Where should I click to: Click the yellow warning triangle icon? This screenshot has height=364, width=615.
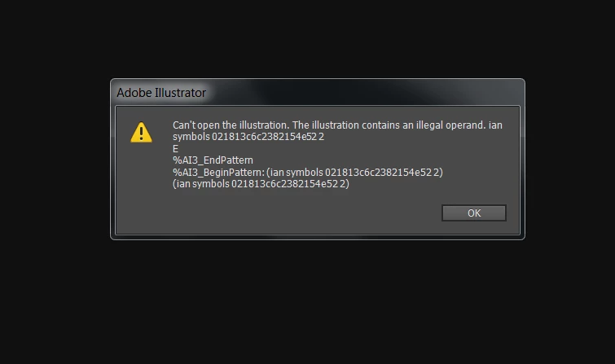(141, 132)
